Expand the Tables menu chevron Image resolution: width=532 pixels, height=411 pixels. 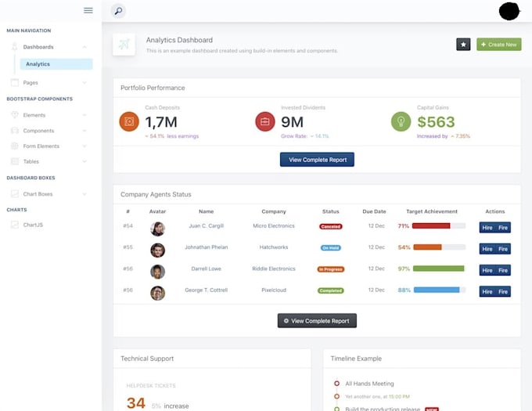pos(84,161)
